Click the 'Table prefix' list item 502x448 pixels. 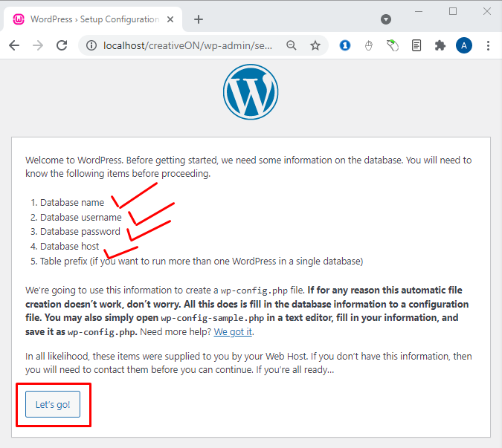click(x=202, y=262)
